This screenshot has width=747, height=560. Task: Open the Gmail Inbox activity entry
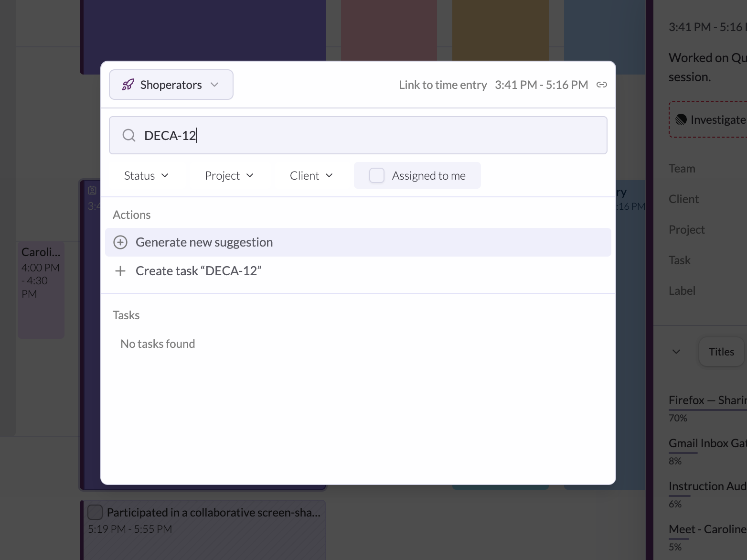point(707,443)
